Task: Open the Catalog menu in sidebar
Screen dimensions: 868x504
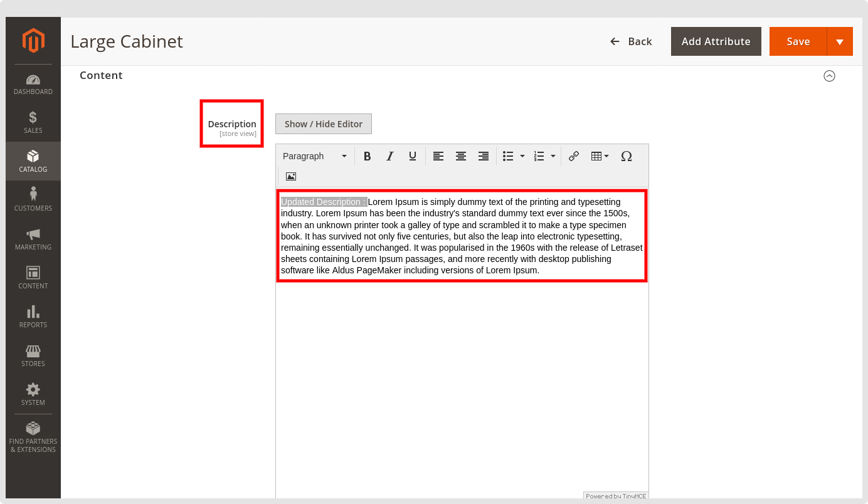Action: [x=33, y=161]
